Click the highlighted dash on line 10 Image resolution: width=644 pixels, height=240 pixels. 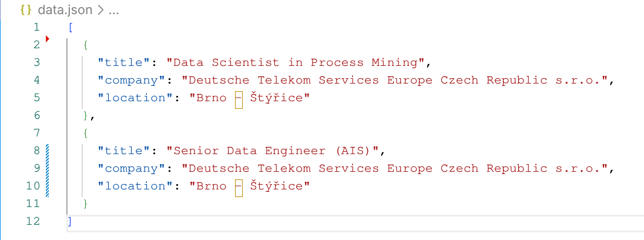(x=239, y=186)
